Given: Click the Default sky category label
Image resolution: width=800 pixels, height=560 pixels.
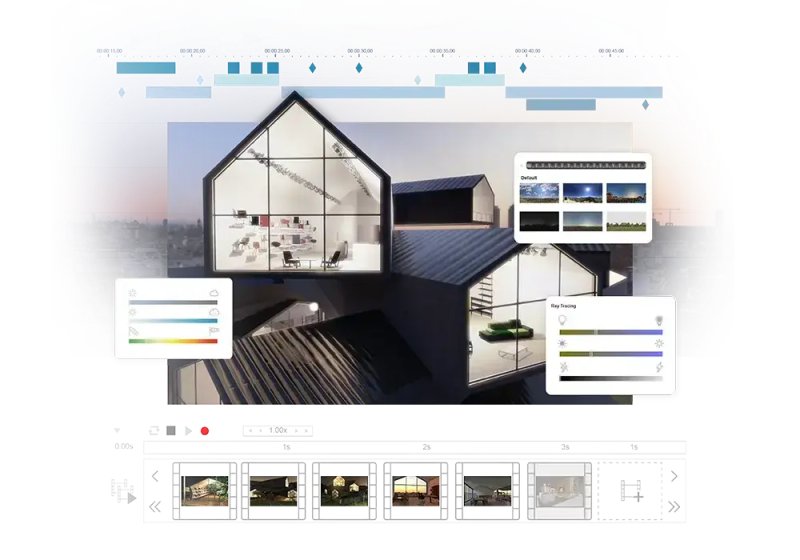Looking at the screenshot, I should (529, 178).
